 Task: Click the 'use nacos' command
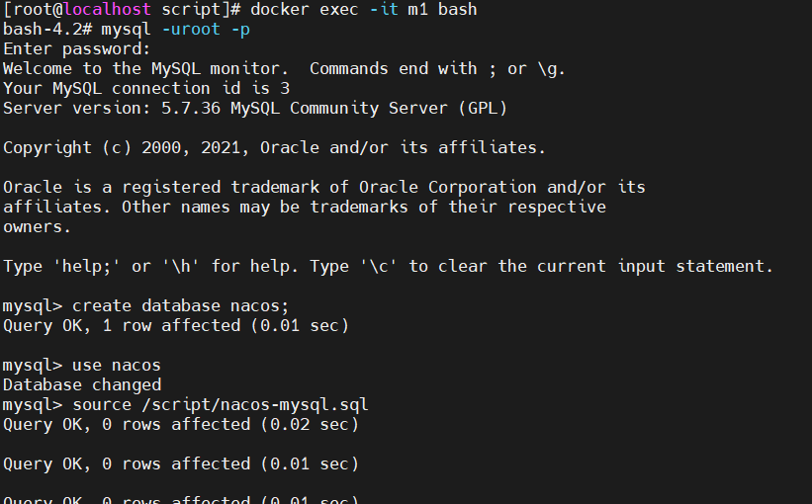point(117,366)
